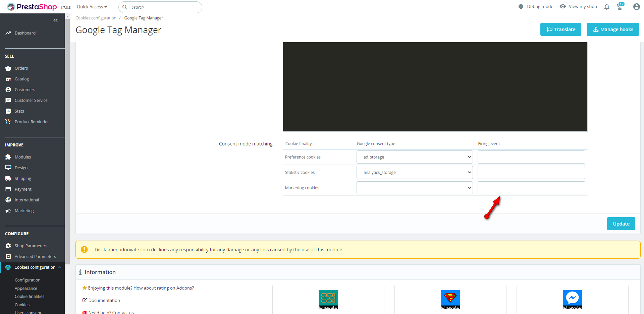Viewport: 644px width, 314px height.
Task: Click the Advanced Parameters icon
Action: click(8, 257)
